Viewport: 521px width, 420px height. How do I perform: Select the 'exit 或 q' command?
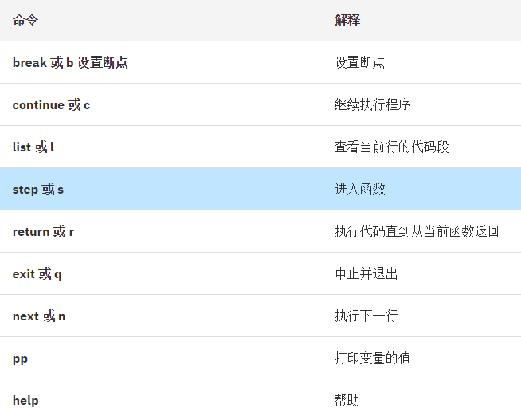[37, 274]
